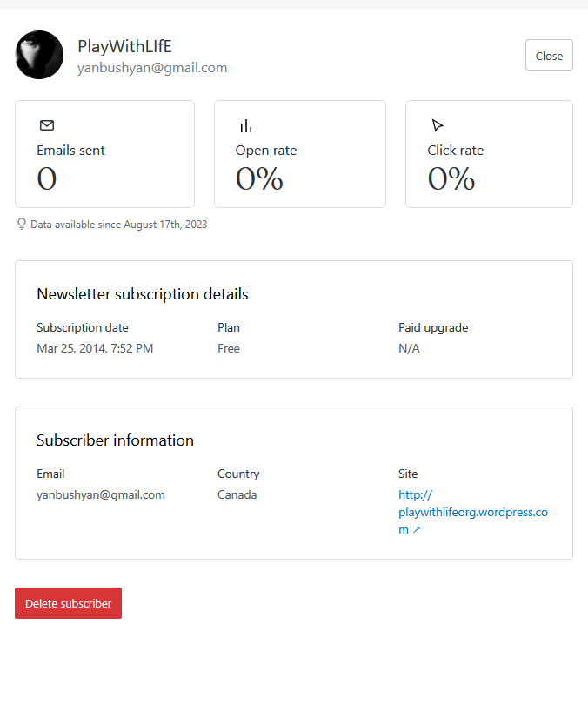Click the subscription date Mar 25, 2014 value
This screenshot has width=588, height=719.
pos(95,348)
